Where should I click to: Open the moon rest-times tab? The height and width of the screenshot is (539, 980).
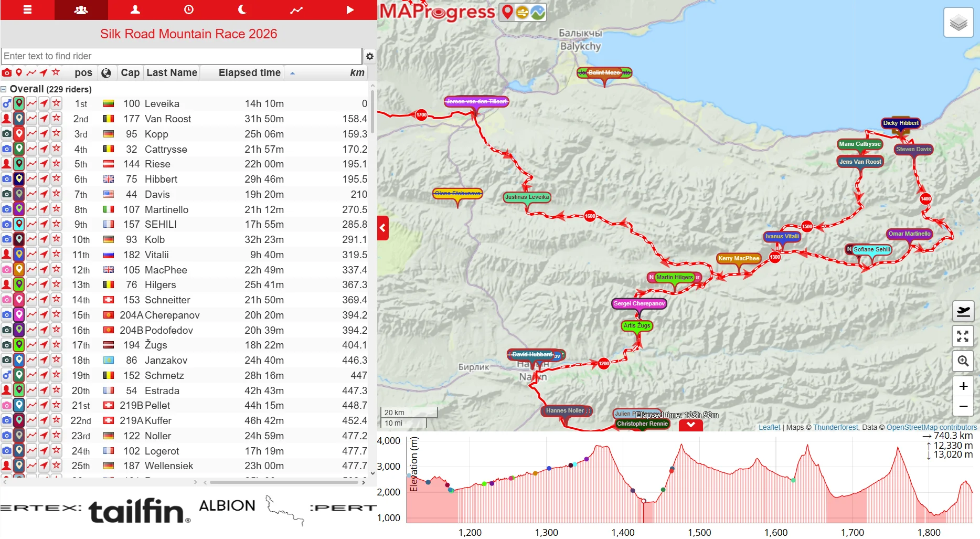(242, 10)
